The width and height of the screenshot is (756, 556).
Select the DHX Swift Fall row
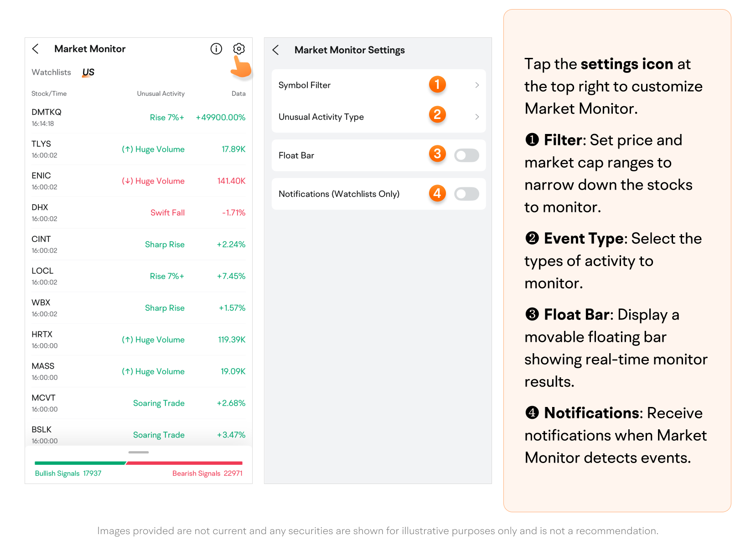coord(138,213)
